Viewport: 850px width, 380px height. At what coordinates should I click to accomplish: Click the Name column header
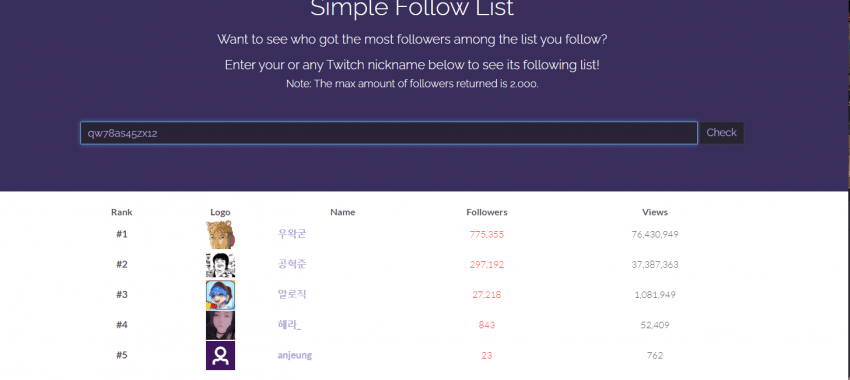pyautogui.click(x=343, y=212)
